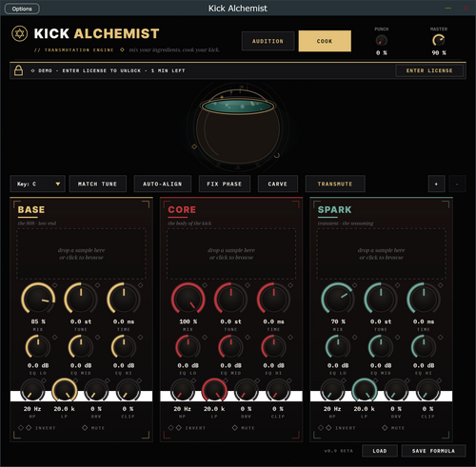Mute the CORE layer
This screenshot has width=476, height=467.
point(244,428)
